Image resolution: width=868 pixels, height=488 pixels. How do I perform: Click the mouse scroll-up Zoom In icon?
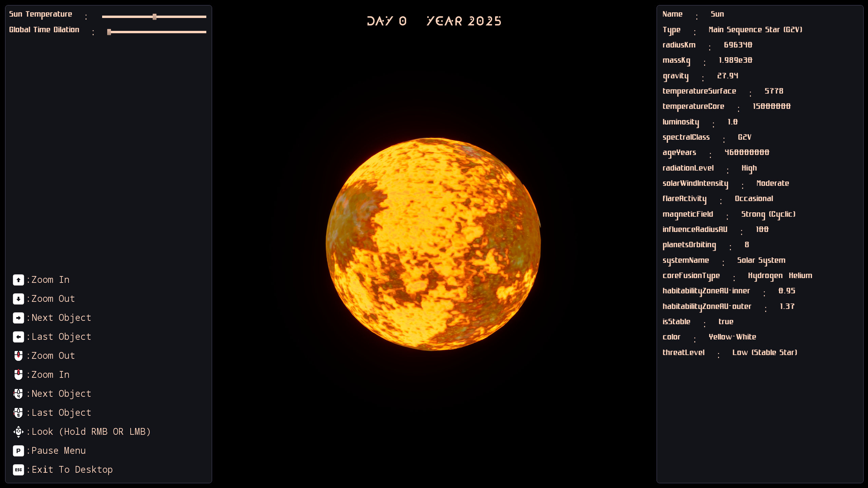click(18, 375)
